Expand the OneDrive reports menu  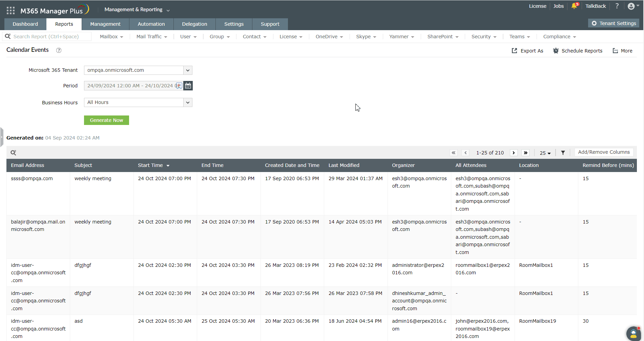[329, 37]
